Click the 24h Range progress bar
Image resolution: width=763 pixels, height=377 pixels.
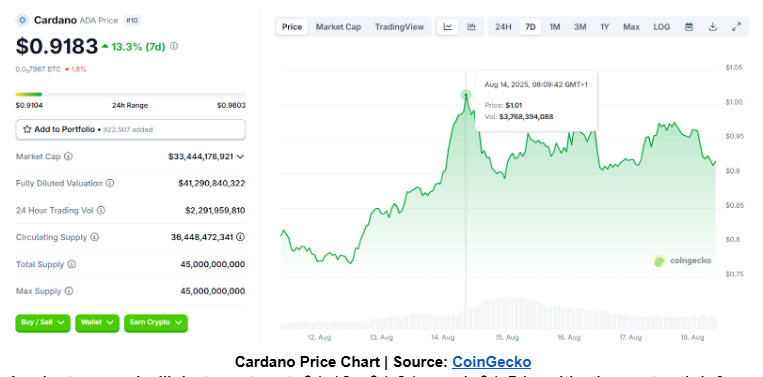[x=130, y=94]
